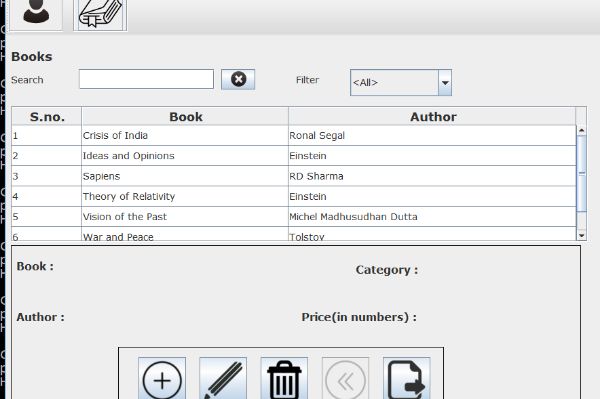Click the Book : label in details panel
The width and height of the screenshot is (600, 399).
click(35, 266)
